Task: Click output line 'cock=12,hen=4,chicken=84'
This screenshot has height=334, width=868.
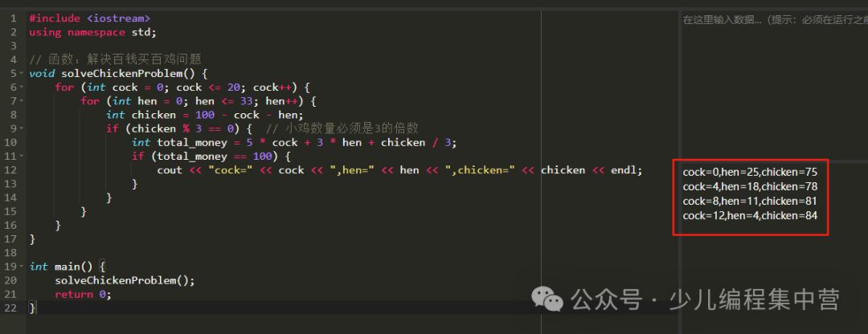Action: [750, 216]
